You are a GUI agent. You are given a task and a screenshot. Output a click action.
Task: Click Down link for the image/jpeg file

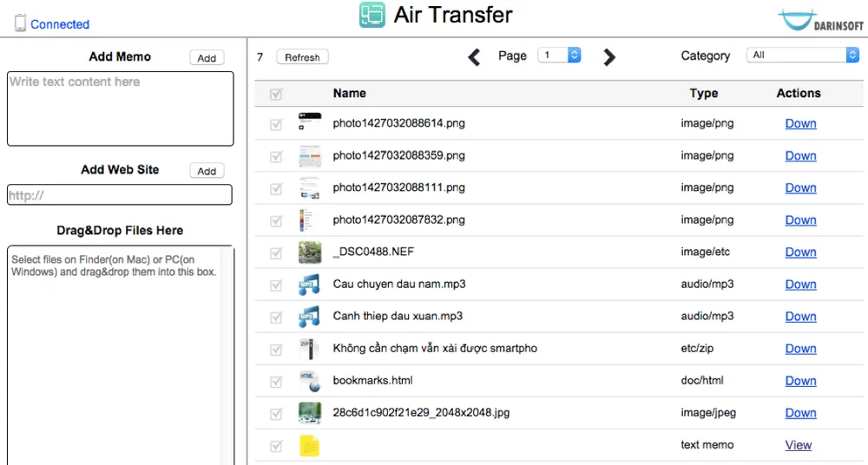[x=800, y=412]
